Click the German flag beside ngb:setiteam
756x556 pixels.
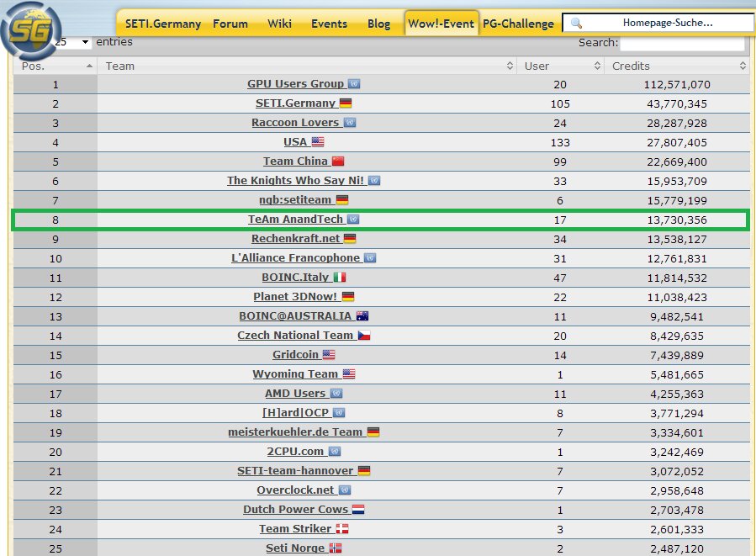coord(342,199)
